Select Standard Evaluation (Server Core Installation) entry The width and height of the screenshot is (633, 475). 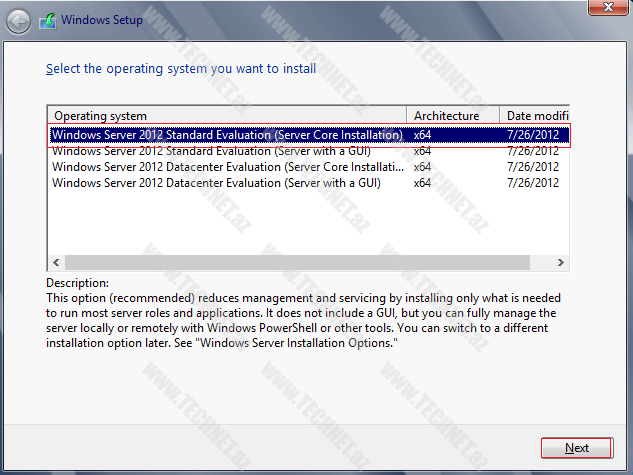(227, 135)
